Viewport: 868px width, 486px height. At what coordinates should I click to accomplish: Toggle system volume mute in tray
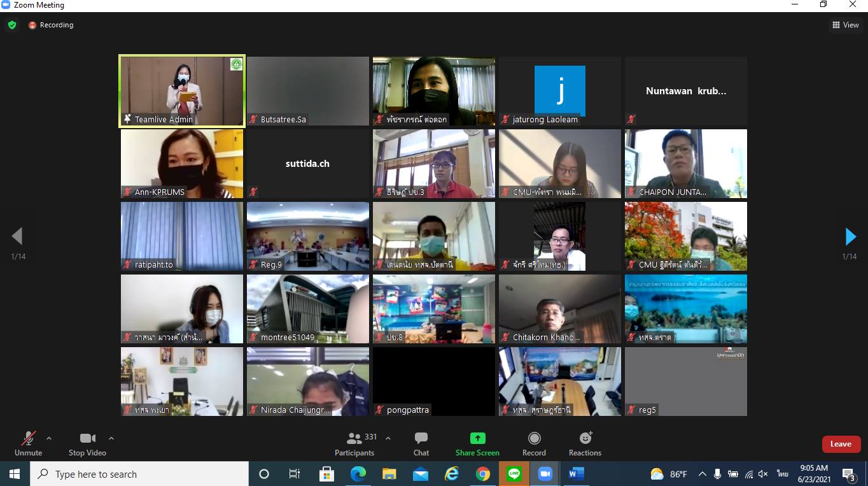(764, 474)
